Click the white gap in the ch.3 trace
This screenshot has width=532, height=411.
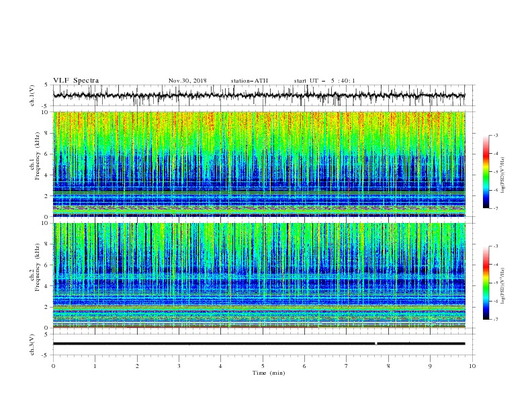[376, 344]
